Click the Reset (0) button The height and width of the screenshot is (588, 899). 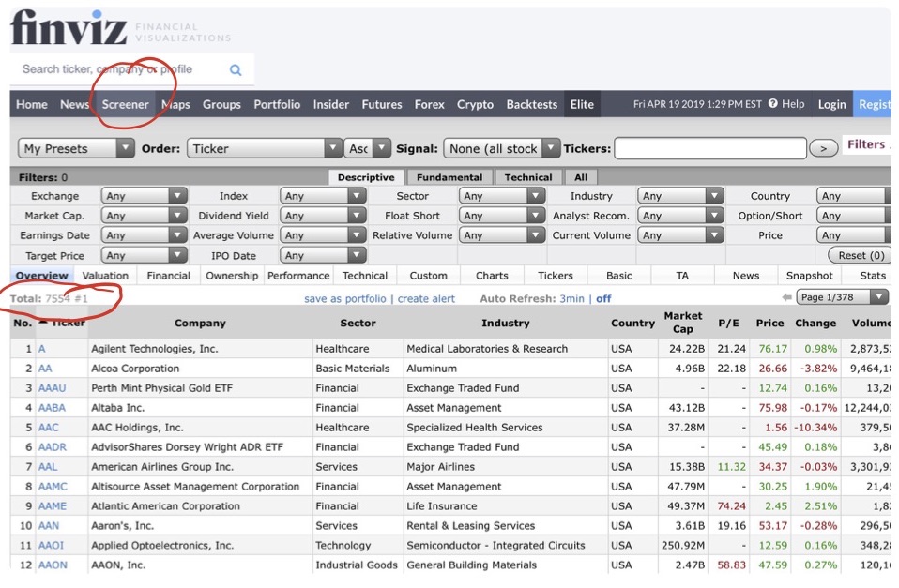tap(861, 255)
